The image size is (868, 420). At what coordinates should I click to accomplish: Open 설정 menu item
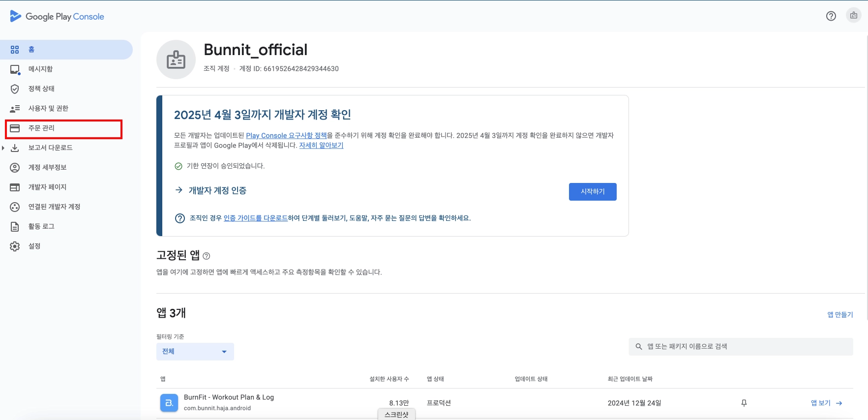pyautogui.click(x=66, y=246)
